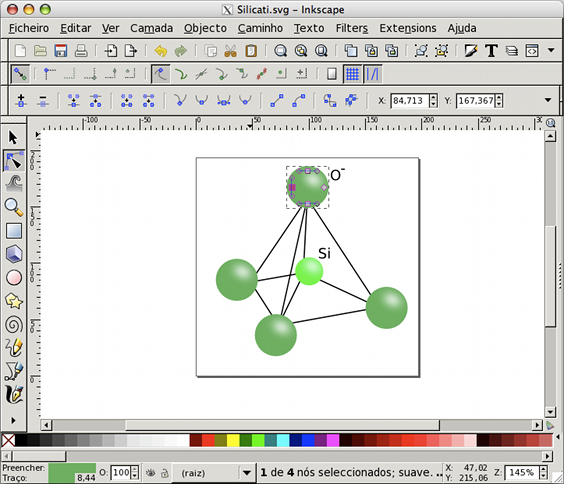Viewport: 564px width, 484px height.
Task: Open the Extensions menu
Action: pyautogui.click(x=408, y=28)
